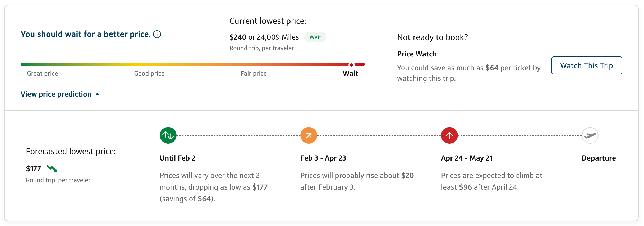644x226 pixels.
Task: Click the red price-climb timeline icon
Action: click(449, 135)
